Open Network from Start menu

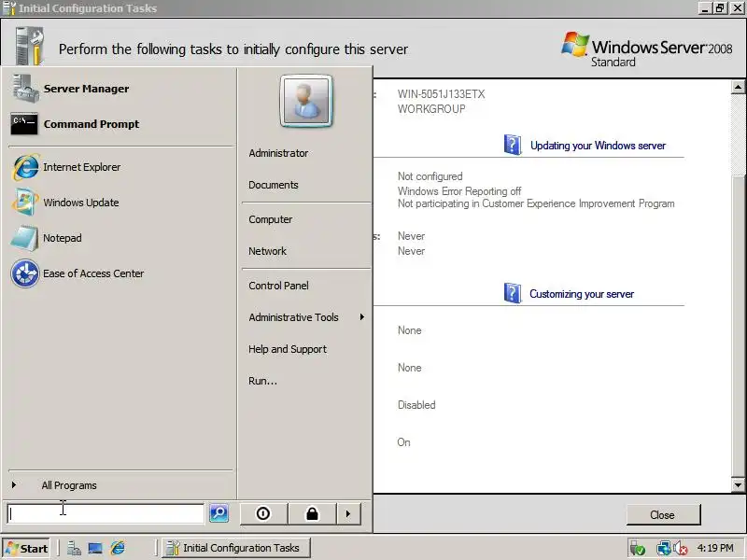[267, 251]
